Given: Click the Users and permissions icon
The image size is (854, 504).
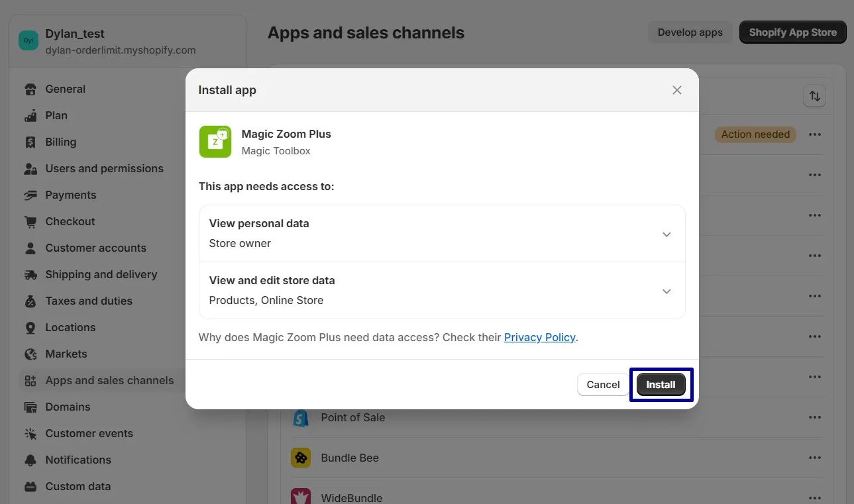Looking at the screenshot, I should pos(30,168).
